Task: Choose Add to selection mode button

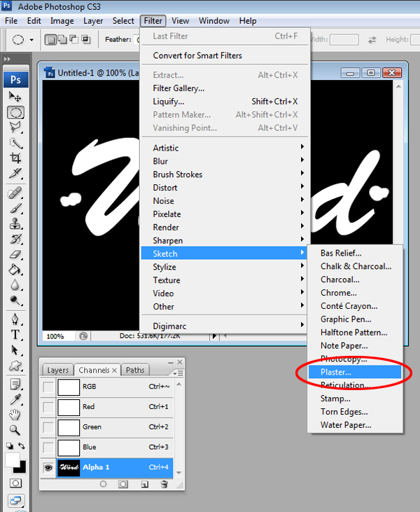Action: [x=62, y=40]
